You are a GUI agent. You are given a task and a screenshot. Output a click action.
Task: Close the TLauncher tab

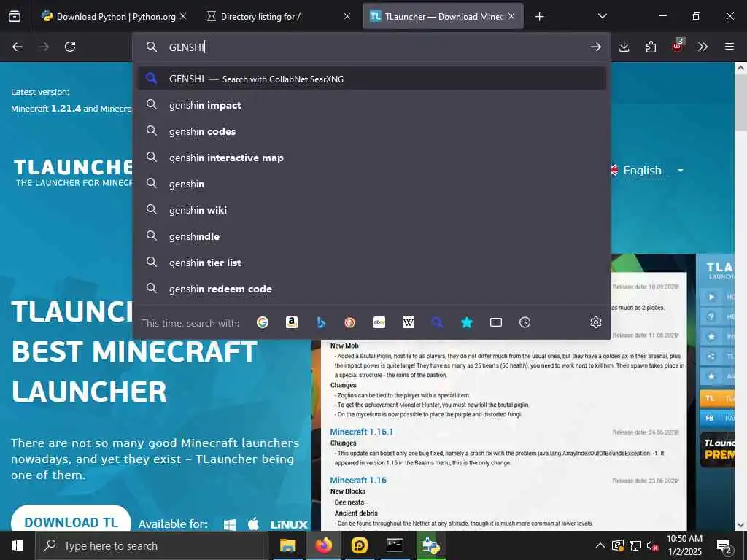click(511, 16)
